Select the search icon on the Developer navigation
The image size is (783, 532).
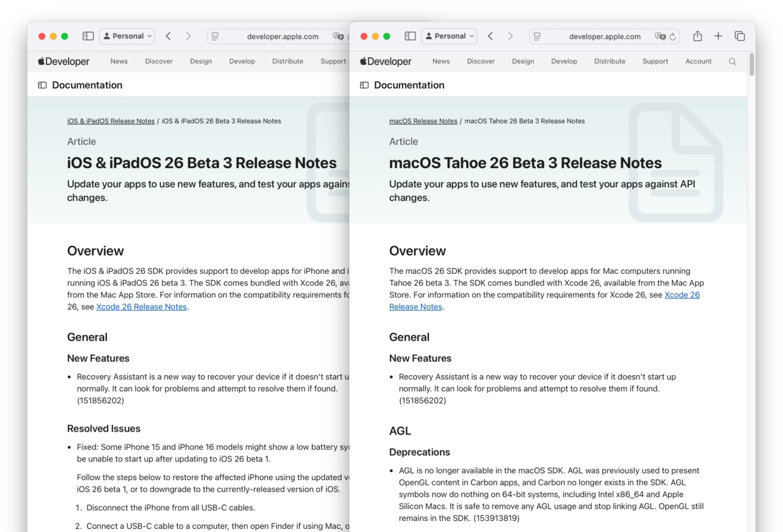[733, 61]
